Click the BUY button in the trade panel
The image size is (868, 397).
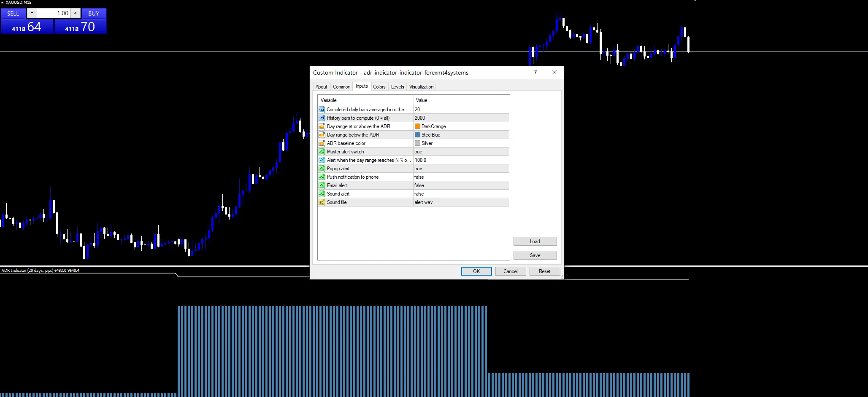[x=94, y=13]
